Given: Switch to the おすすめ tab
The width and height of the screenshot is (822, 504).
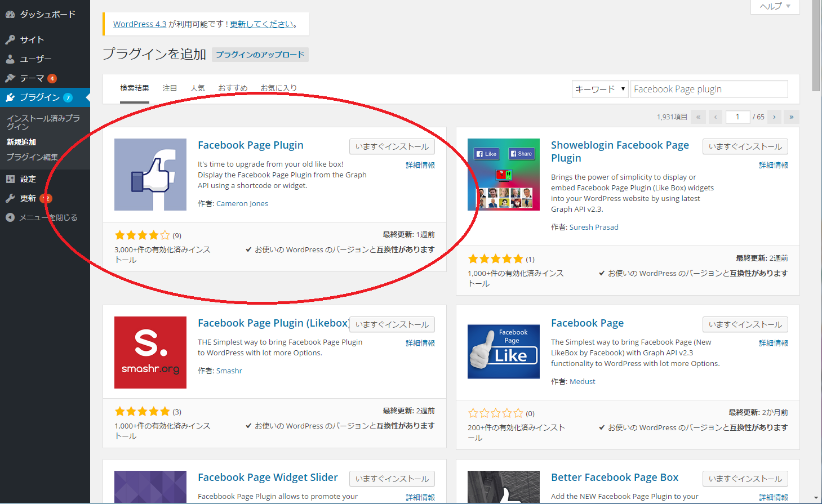Looking at the screenshot, I should [233, 88].
